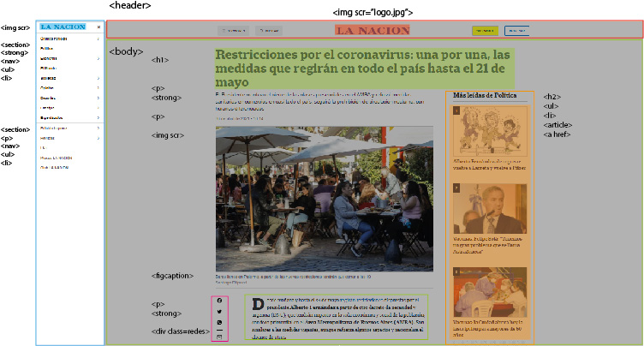This screenshot has width=644, height=346.
Task: Click the search button in the header
Action: click(269, 31)
